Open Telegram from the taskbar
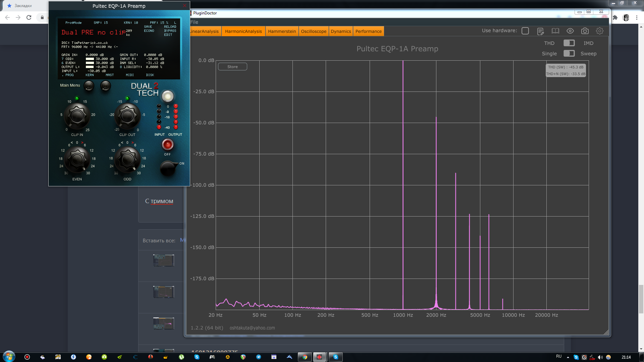 (259, 357)
